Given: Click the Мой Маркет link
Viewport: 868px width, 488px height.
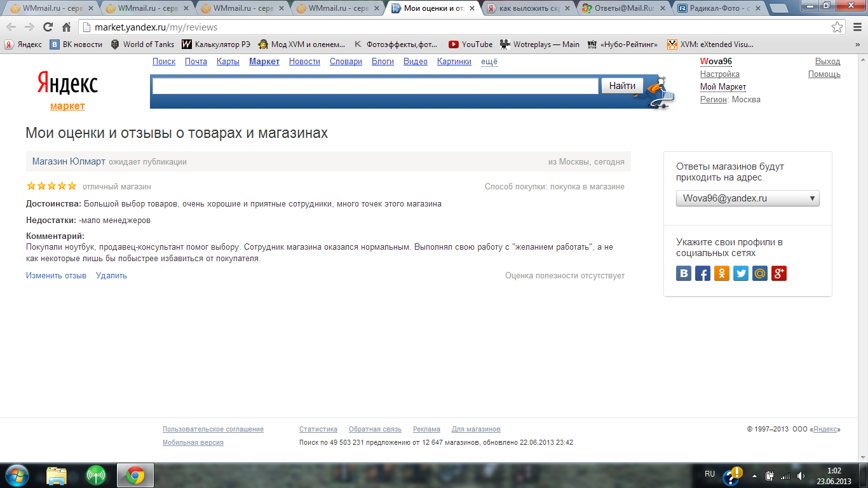Looking at the screenshot, I should (723, 87).
